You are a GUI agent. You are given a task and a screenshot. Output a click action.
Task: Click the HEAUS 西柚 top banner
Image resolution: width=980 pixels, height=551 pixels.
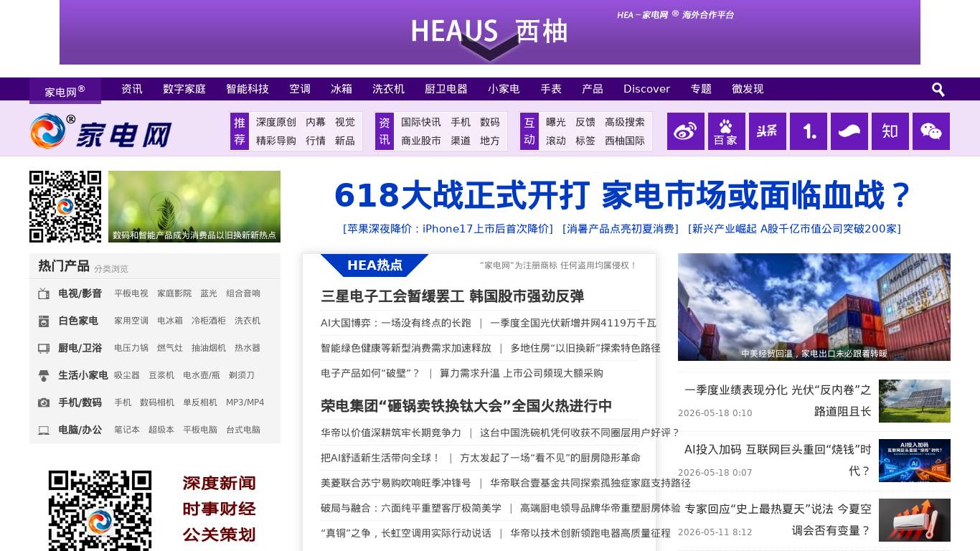[490, 32]
